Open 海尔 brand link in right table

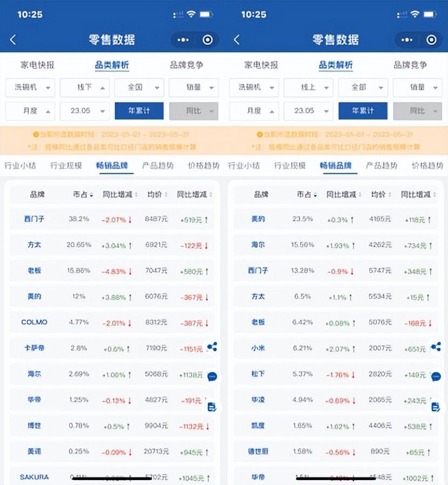point(258,245)
